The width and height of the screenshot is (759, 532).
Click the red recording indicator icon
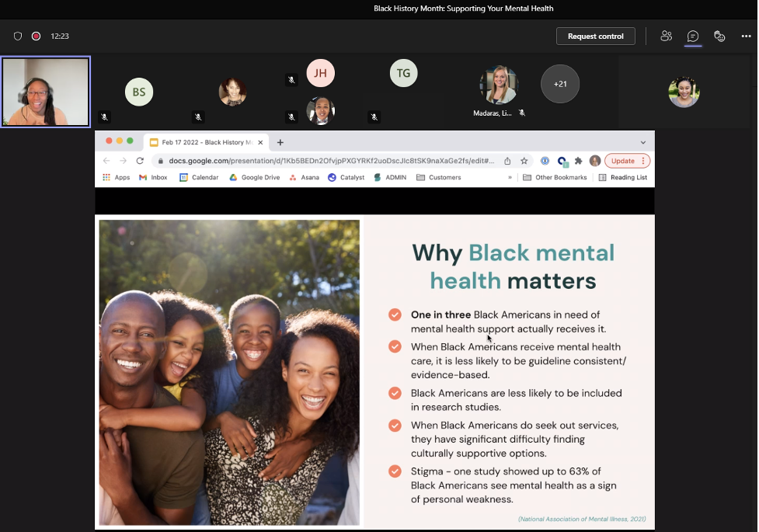36,37
